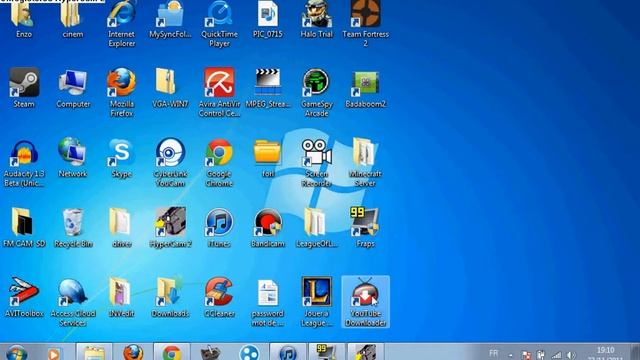Click the FR language indicator

coord(493,353)
